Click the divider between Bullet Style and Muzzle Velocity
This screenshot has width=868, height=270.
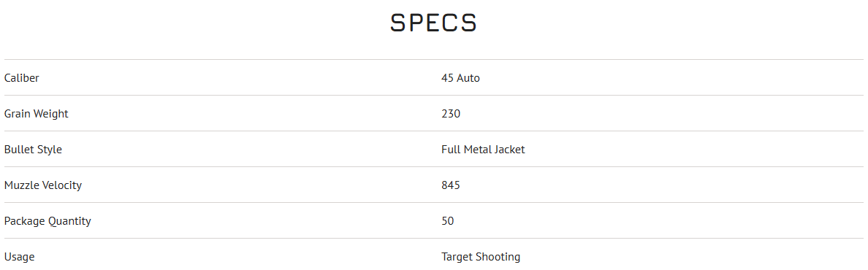pyautogui.click(x=433, y=166)
